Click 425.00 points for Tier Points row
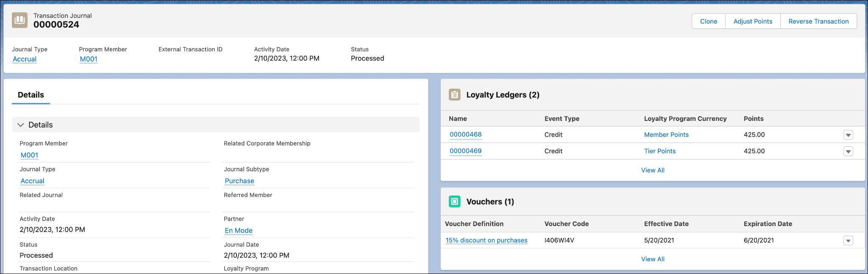 pos(754,151)
